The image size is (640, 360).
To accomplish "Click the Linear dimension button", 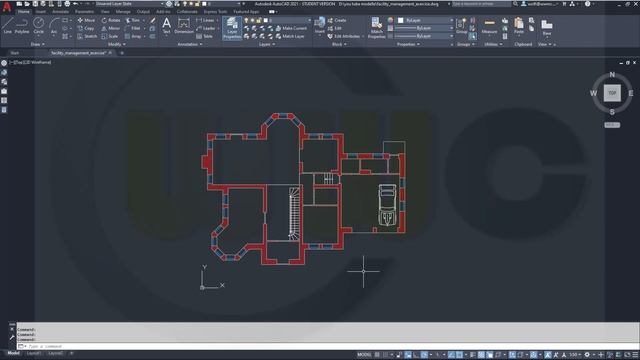I will (x=205, y=20).
